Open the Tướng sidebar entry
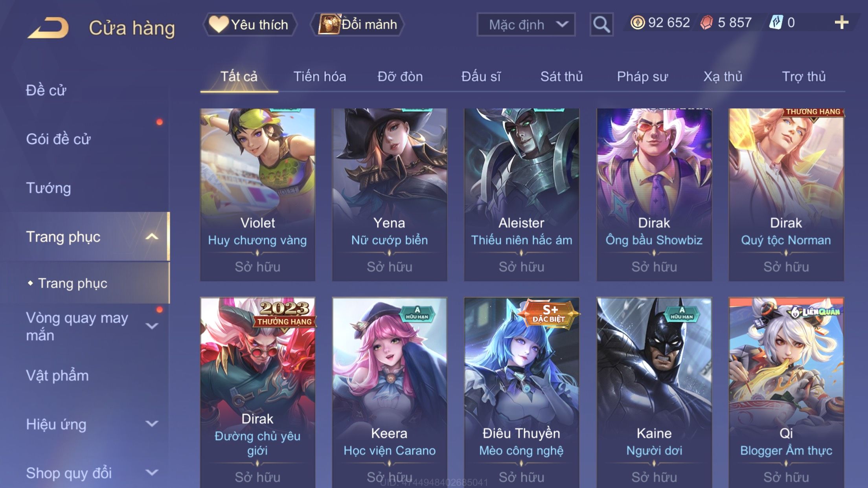Screen dimensions: 868x488 [48, 188]
